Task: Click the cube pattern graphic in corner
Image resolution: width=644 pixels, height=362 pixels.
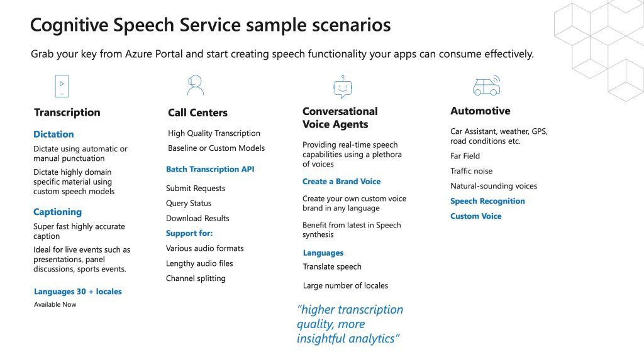Action: click(599, 49)
